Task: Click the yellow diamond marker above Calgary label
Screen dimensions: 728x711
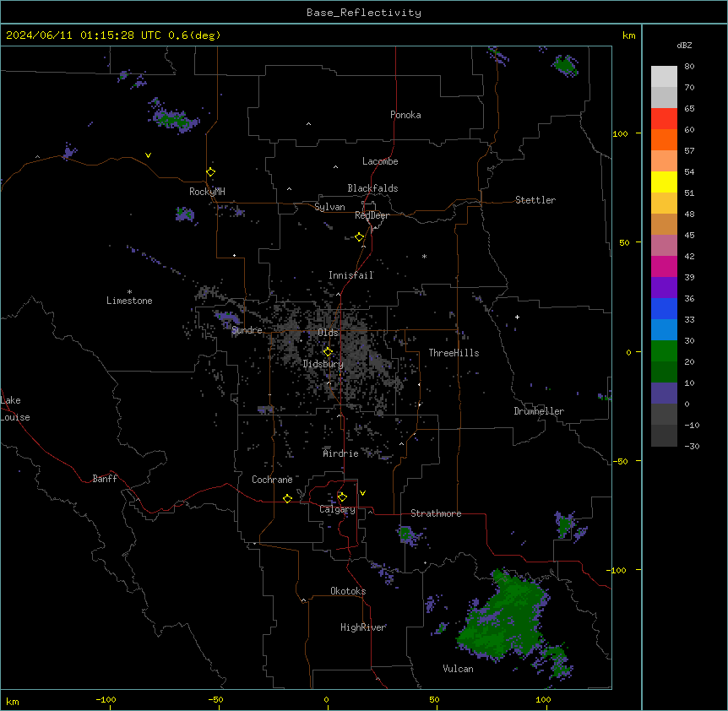Action: [342, 497]
